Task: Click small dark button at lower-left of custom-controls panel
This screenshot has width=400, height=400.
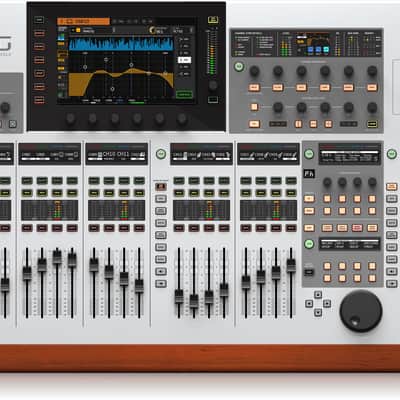Action: pyautogui.click(x=309, y=272)
